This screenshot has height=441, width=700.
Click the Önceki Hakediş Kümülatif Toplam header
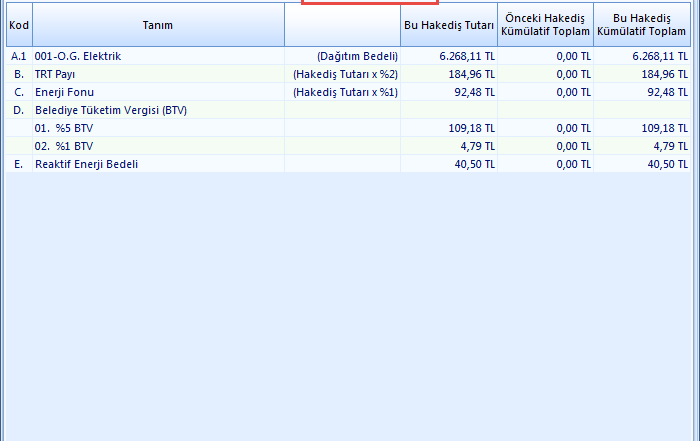click(x=545, y=25)
